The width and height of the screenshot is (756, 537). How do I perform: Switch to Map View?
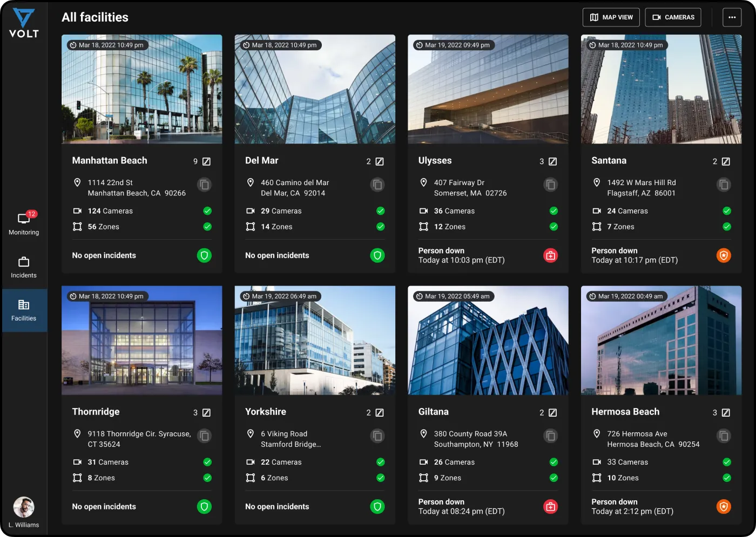611,17
